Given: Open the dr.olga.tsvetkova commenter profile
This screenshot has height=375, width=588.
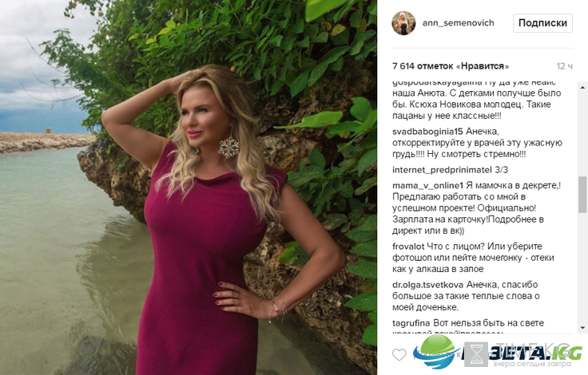Looking at the screenshot, I should (428, 285).
